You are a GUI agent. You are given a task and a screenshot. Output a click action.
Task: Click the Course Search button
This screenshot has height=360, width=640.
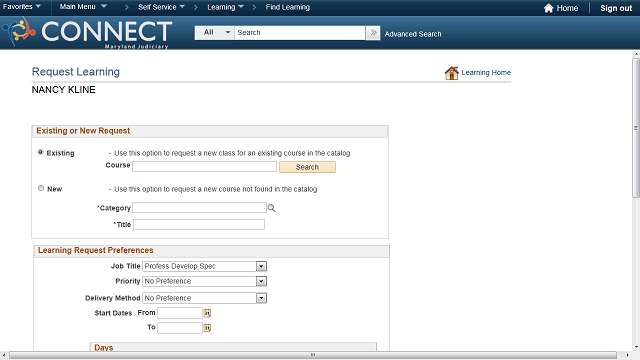(307, 167)
